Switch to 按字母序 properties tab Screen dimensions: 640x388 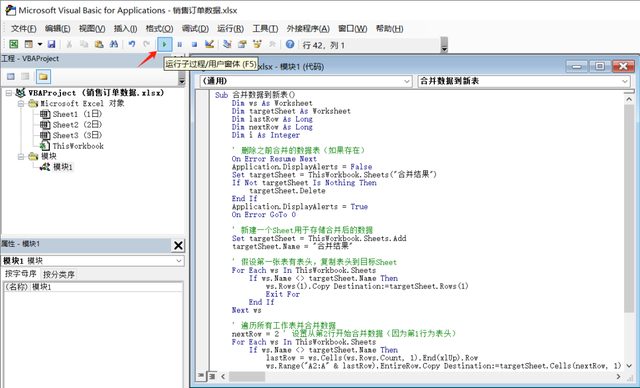tap(20, 274)
